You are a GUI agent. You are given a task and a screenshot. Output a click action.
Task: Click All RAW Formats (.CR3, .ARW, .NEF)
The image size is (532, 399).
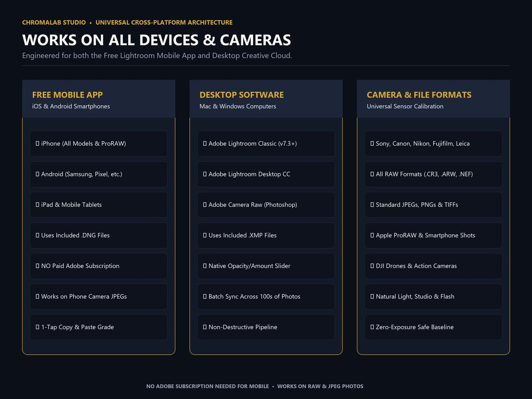pos(434,174)
